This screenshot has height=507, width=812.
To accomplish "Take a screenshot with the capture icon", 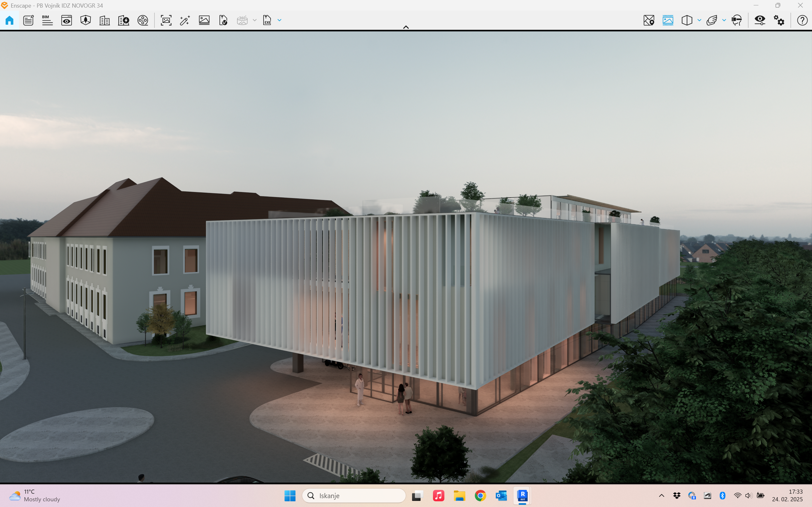I will (166, 21).
